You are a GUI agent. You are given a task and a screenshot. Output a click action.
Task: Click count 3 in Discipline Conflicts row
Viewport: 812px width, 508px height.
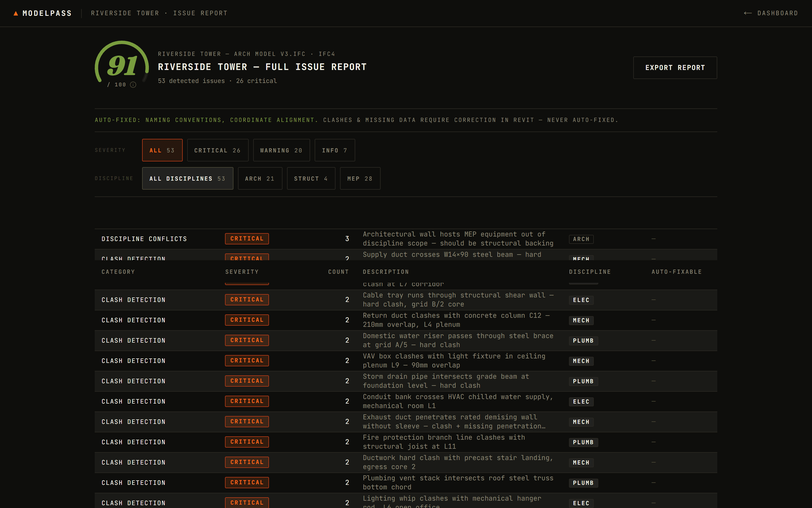click(x=347, y=238)
